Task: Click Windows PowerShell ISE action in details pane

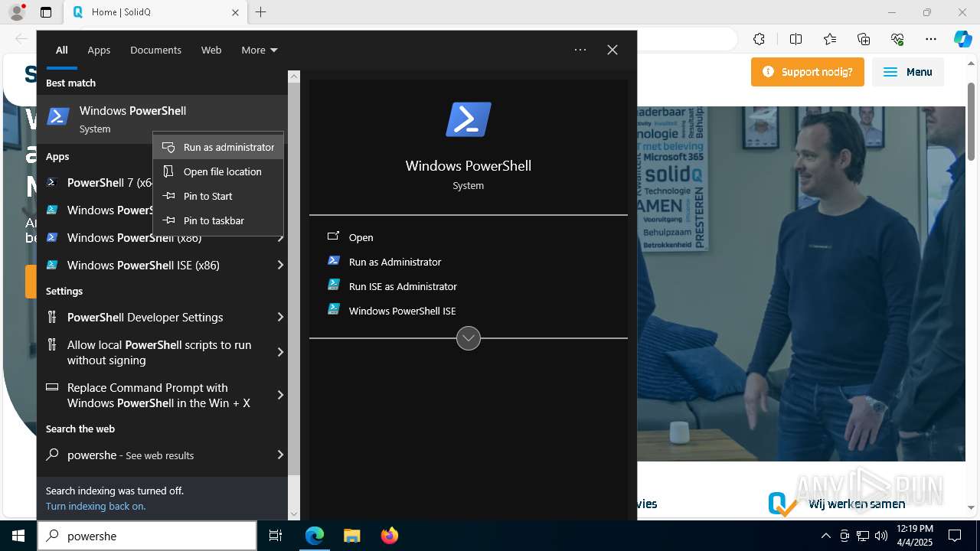Action: [469, 311]
